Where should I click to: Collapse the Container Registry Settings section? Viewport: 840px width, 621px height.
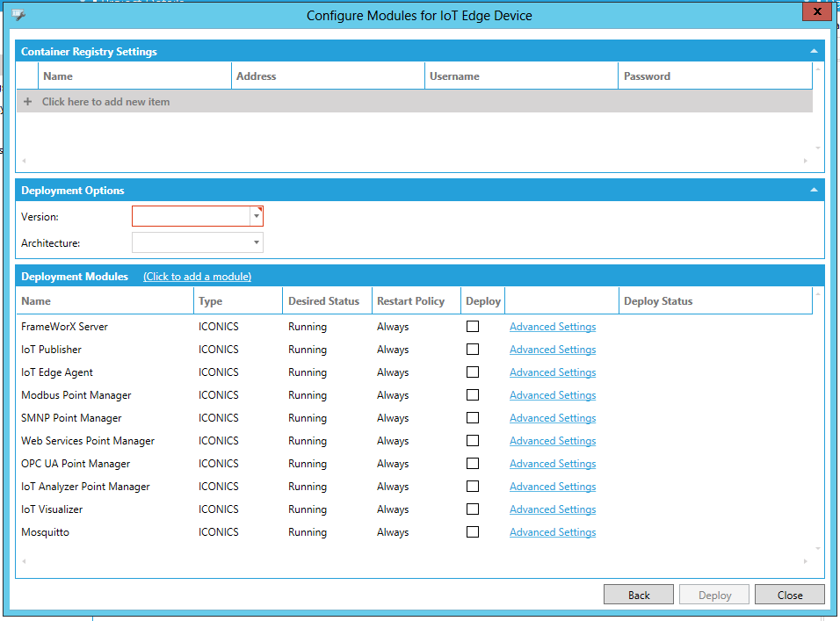(x=814, y=52)
